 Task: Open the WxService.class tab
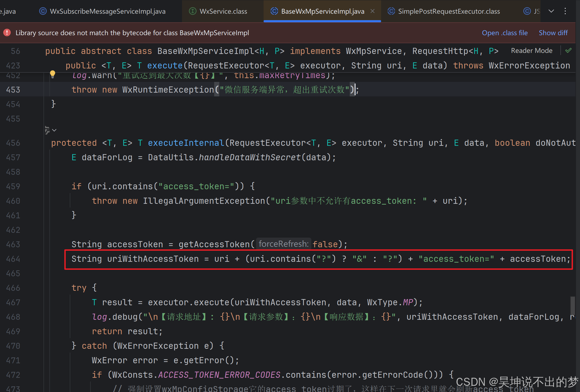coord(223,11)
